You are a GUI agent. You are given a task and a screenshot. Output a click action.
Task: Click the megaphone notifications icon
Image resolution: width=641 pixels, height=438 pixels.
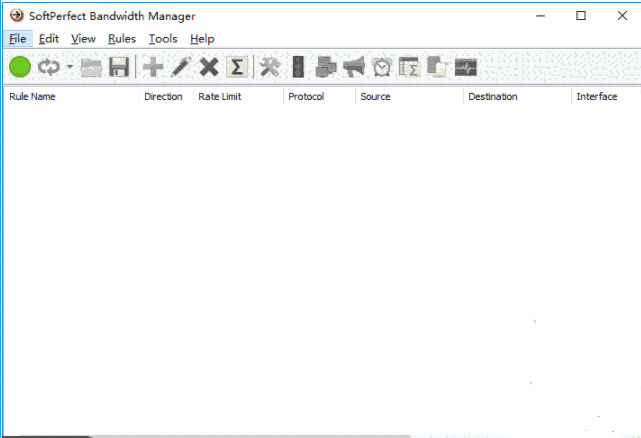click(x=354, y=67)
